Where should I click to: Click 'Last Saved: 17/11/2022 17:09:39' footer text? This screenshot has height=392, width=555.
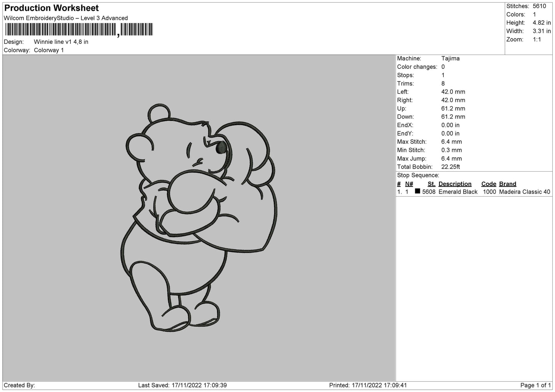click(x=182, y=385)
